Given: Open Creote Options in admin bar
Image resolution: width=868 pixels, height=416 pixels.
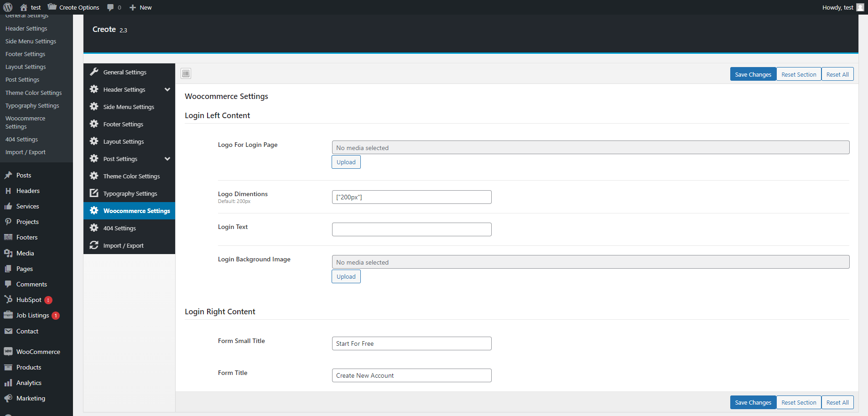Looking at the screenshot, I should (74, 7).
